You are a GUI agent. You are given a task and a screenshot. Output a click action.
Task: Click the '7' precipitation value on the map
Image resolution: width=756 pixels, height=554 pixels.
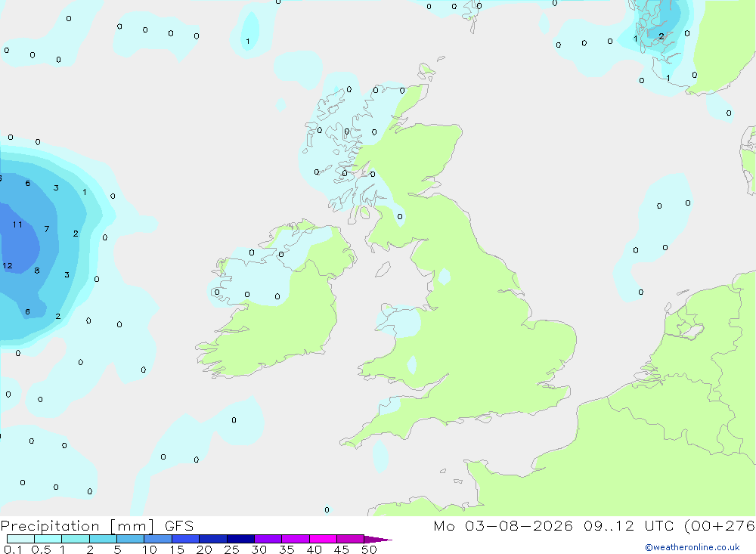(47, 229)
